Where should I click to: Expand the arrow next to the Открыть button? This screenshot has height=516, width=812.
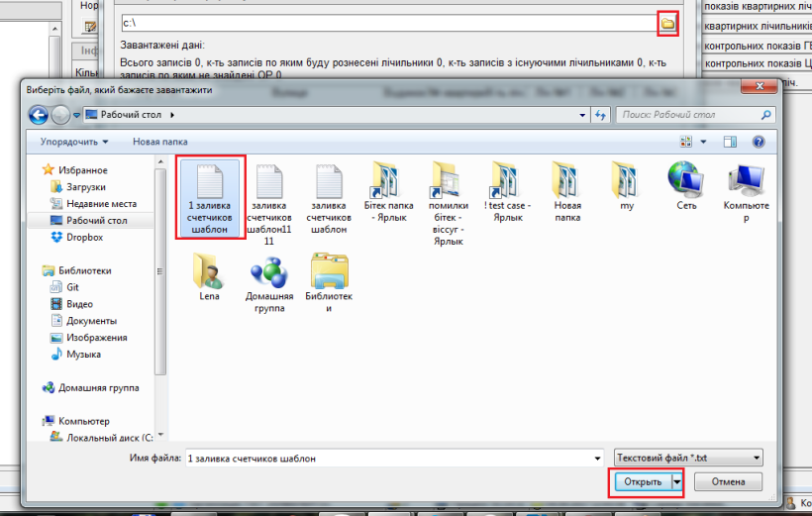677,482
